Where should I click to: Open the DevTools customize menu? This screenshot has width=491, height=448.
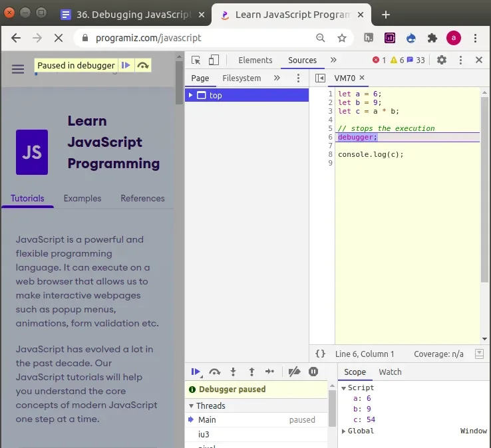point(460,60)
